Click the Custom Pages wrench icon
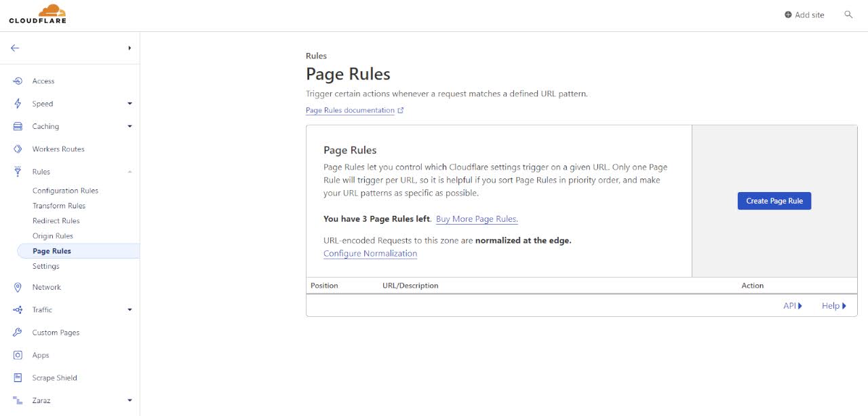 (18, 333)
